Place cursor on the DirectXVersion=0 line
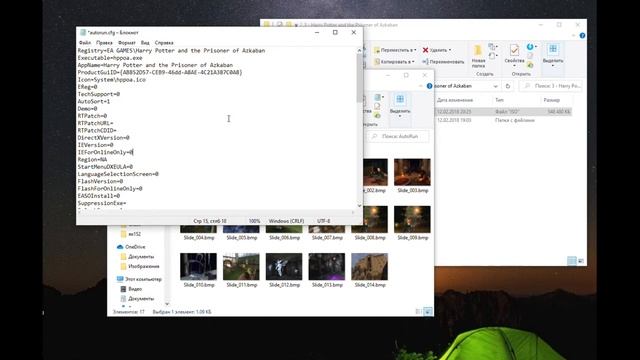Screen dimensions: 640x360 (104, 138)
